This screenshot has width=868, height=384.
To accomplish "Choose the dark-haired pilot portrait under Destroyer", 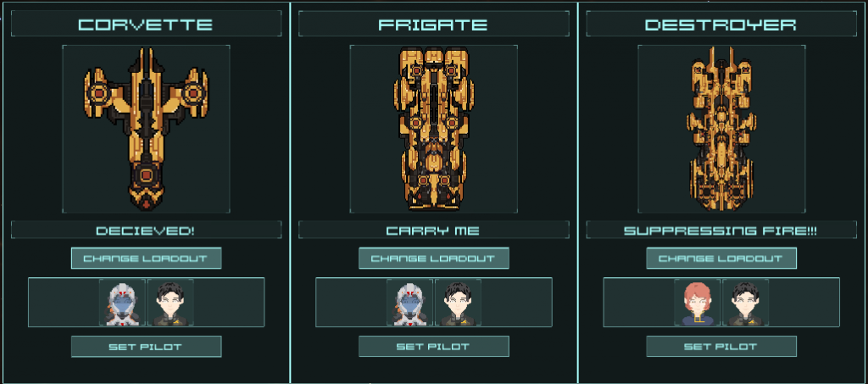I will tap(746, 302).
